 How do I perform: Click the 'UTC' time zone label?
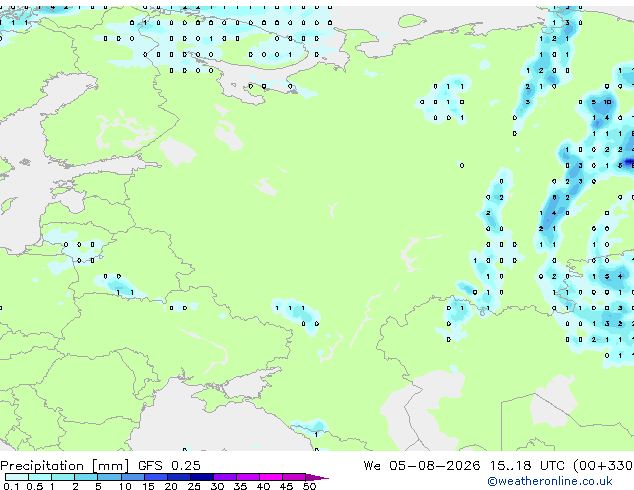click(x=552, y=466)
